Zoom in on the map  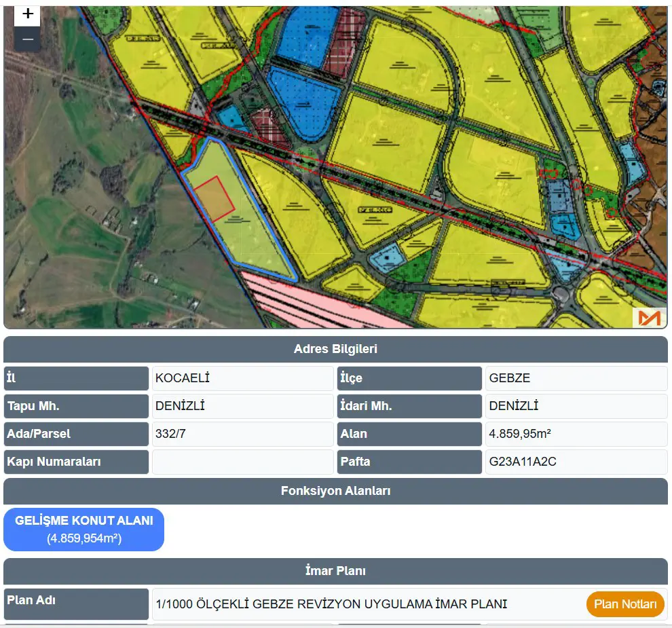(x=27, y=15)
